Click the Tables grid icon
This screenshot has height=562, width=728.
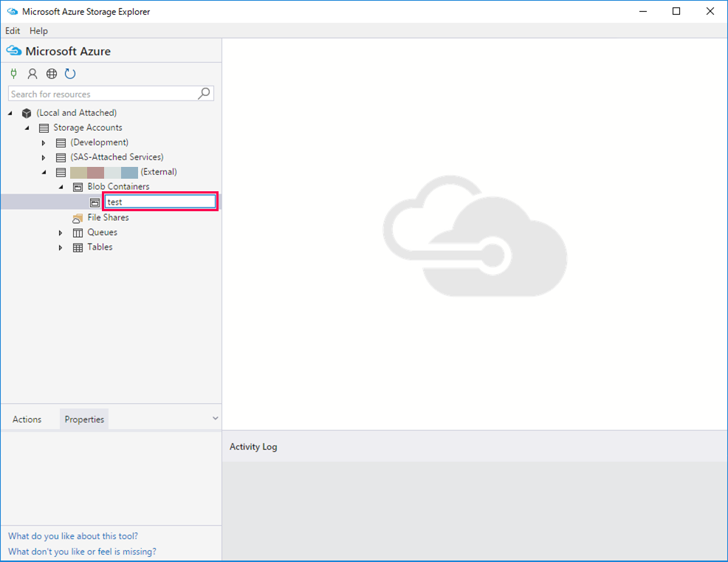click(78, 247)
